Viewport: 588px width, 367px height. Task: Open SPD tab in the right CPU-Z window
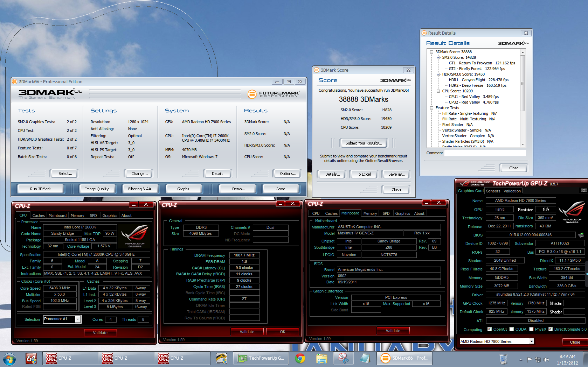pos(386,213)
